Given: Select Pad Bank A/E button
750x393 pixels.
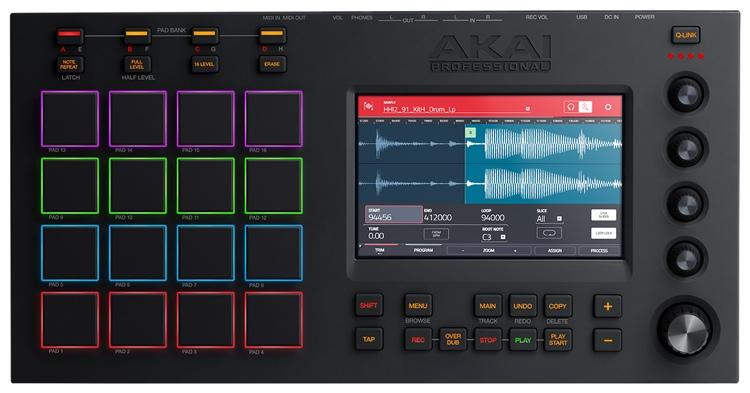Looking at the screenshot, I should pos(70,36).
